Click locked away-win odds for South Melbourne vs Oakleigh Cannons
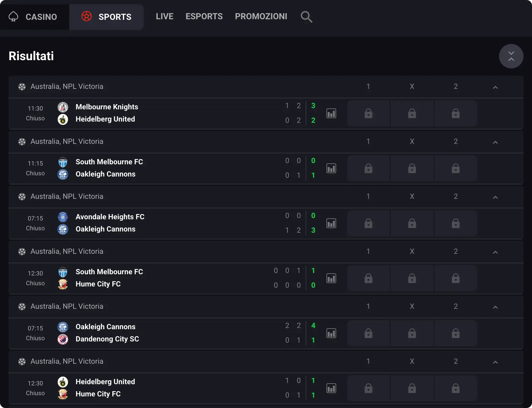 pos(456,168)
